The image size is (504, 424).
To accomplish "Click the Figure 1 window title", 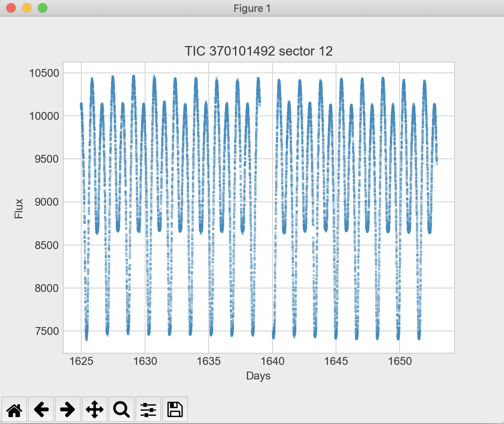I will [x=252, y=8].
